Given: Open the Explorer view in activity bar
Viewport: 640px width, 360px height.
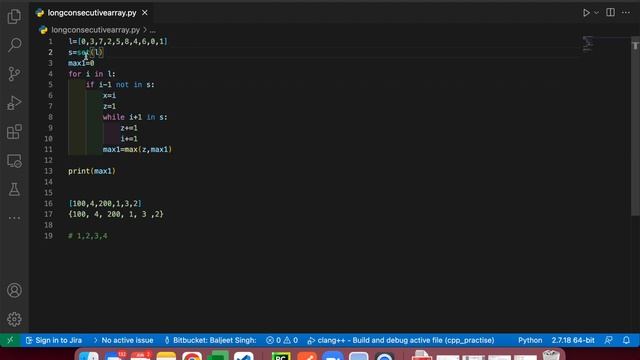Looking at the screenshot, I should (14, 16).
